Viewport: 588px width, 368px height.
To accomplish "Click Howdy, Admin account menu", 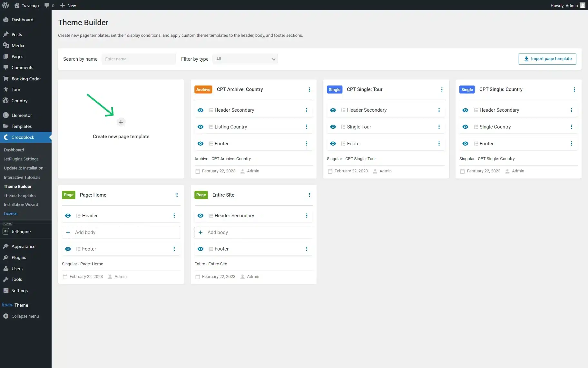I will (567, 5).
